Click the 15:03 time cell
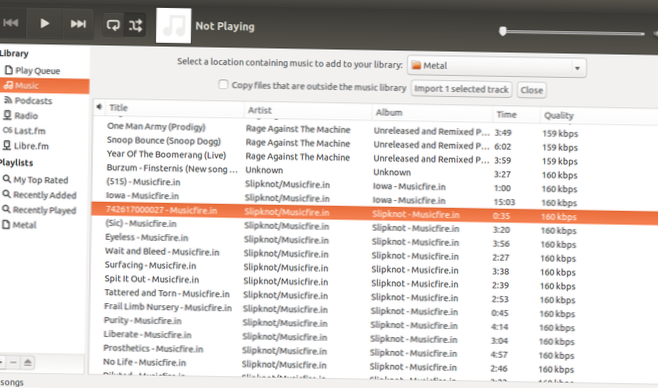This screenshot has width=658, height=388. point(504,202)
